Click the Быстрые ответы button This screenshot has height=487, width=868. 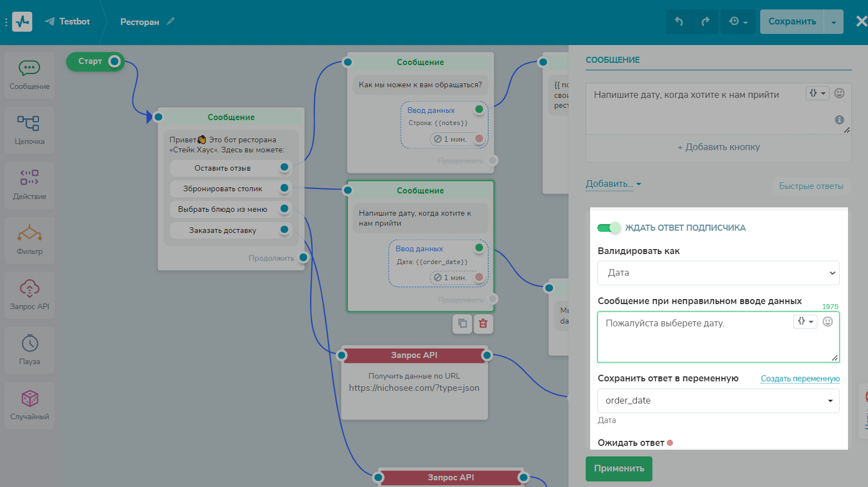click(811, 186)
